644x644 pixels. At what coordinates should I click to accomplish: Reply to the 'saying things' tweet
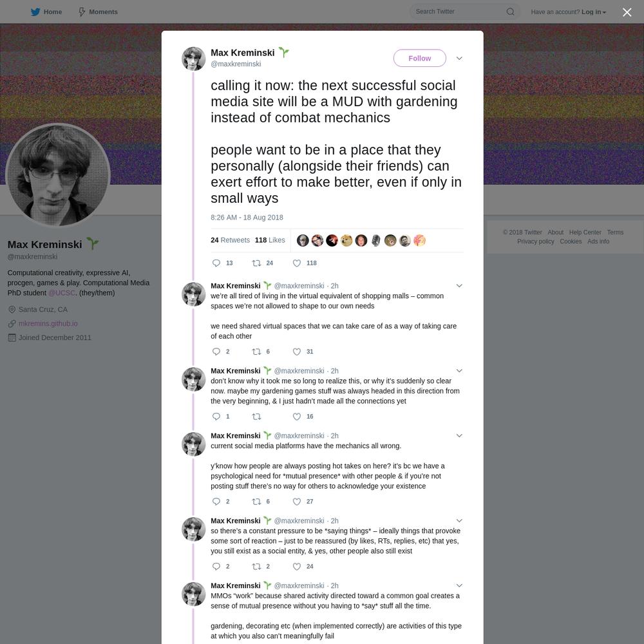pyautogui.click(x=216, y=566)
